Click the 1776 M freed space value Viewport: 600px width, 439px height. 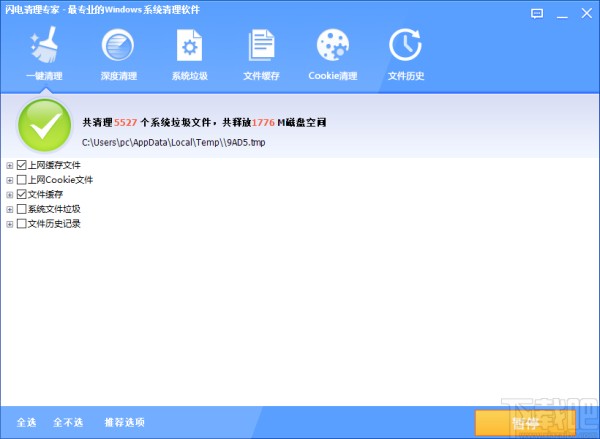(x=263, y=122)
